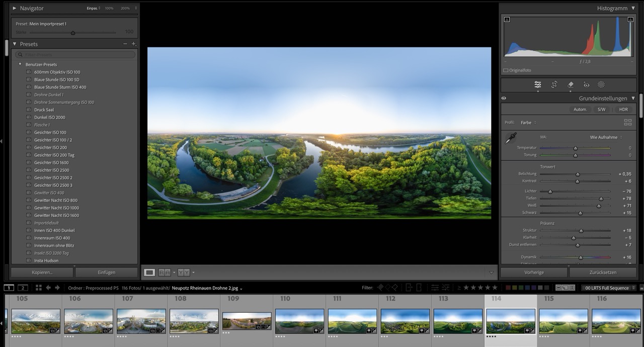The height and width of the screenshot is (347, 644).
Task: Adjust the preset Stärke amount slider
Action: point(73,33)
